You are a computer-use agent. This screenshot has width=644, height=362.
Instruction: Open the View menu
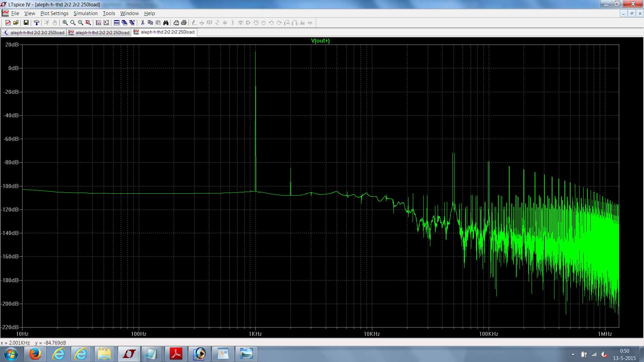30,13
